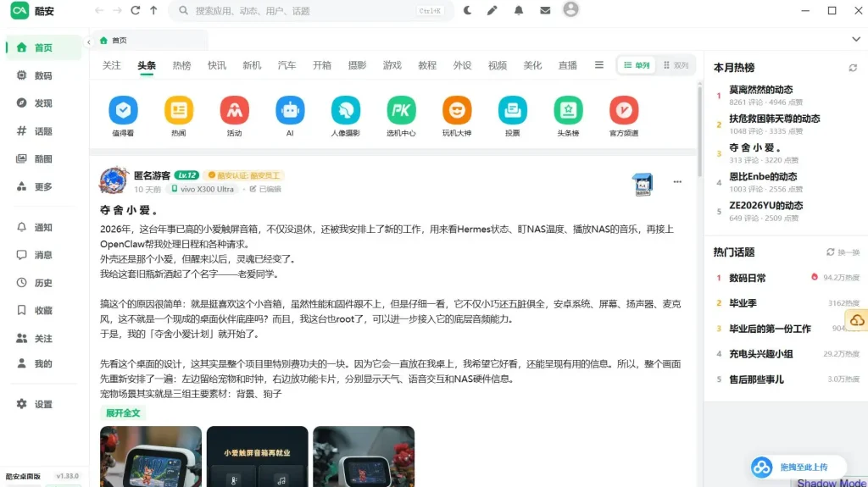Open the 投票 shortcut icon
Screen dimensions: 868x487
pos(513,110)
